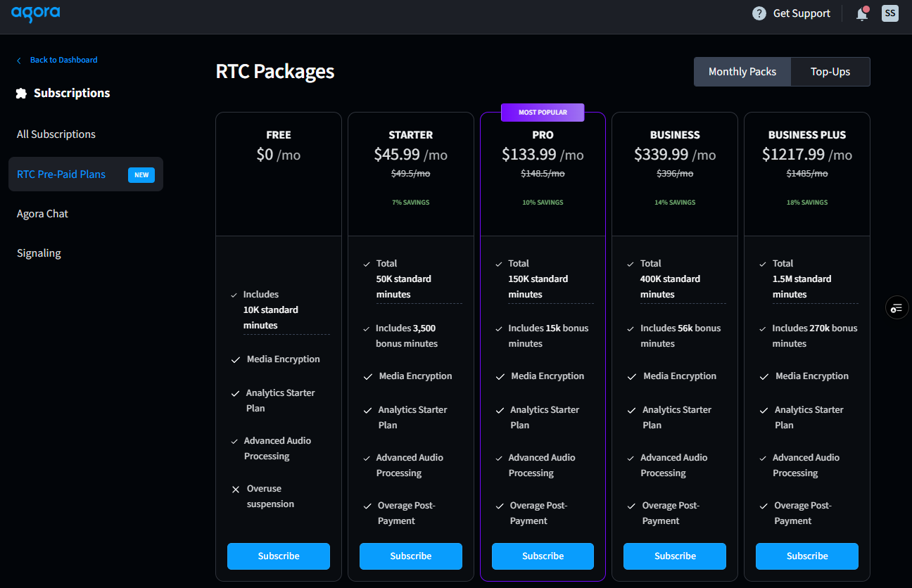
Task: Subscribe to the Business plan
Action: 675,556
